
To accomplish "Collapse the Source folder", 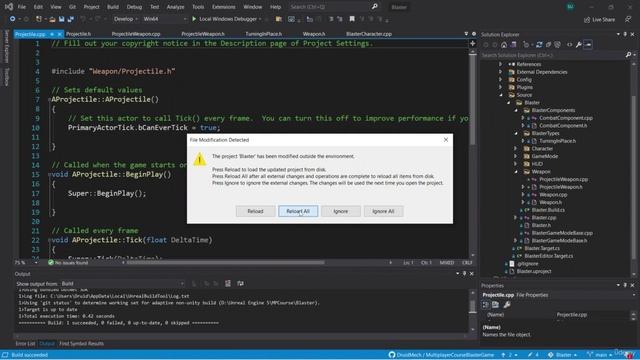I will [x=501, y=95].
